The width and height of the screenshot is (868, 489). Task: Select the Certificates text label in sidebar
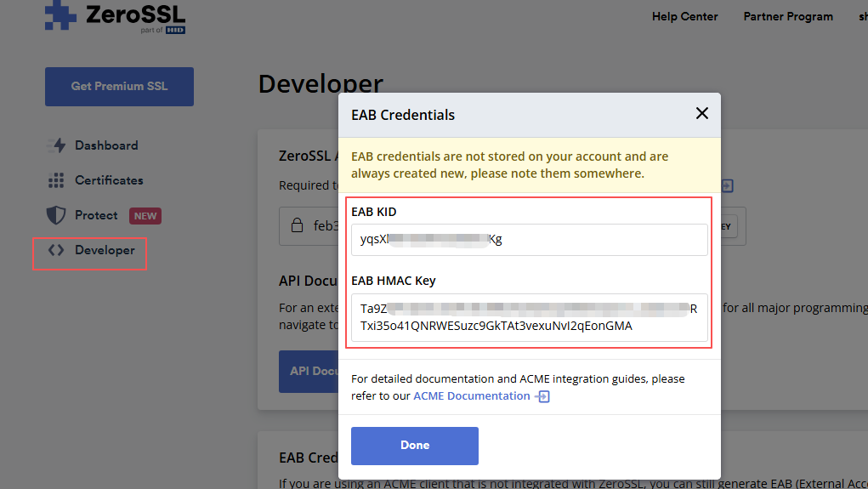coord(109,180)
